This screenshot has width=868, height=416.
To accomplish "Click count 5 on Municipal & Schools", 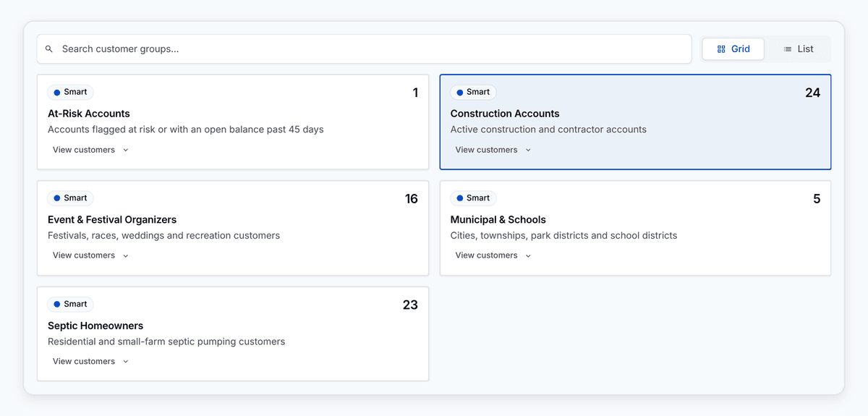I will (817, 199).
